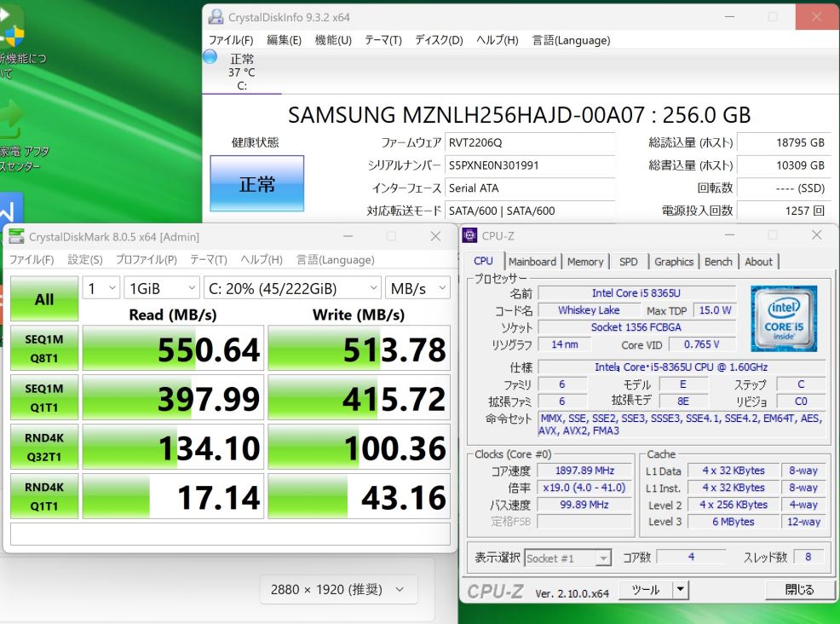Click the 18795 GB total host reads value
This screenshot has width=840, height=624.
click(784, 142)
